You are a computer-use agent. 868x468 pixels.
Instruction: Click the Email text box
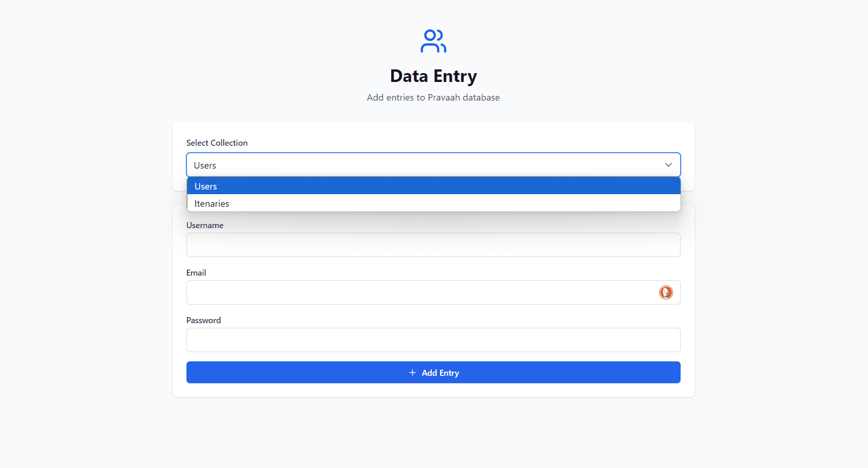pyautogui.click(x=420, y=292)
